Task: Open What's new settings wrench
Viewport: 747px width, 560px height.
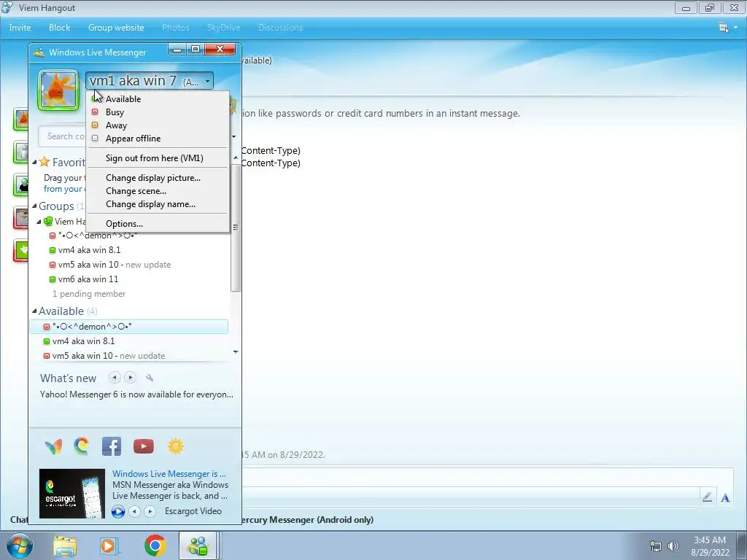Action: [150, 378]
